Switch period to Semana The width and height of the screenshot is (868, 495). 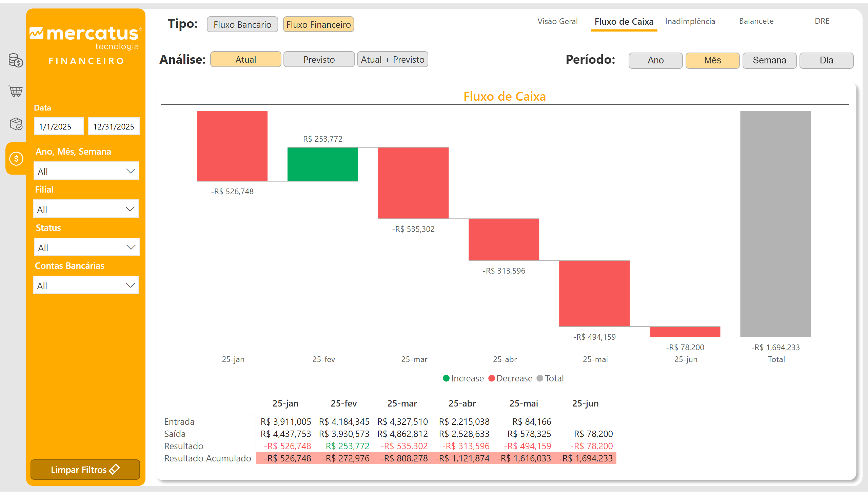click(769, 60)
